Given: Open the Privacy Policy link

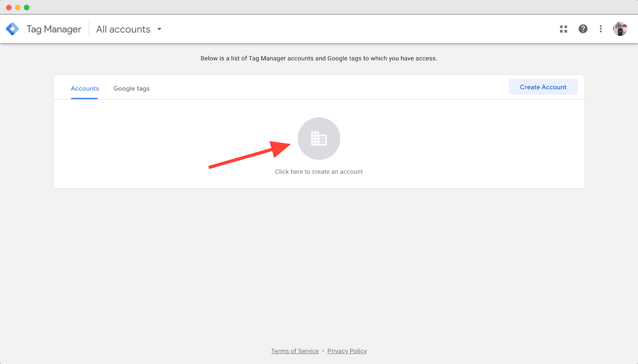Looking at the screenshot, I should (x=347, y=351).
